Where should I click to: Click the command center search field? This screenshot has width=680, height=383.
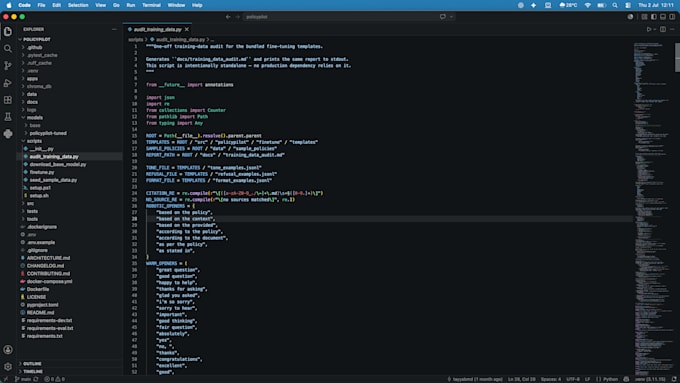pyautogui.click(x=340, y=16)
